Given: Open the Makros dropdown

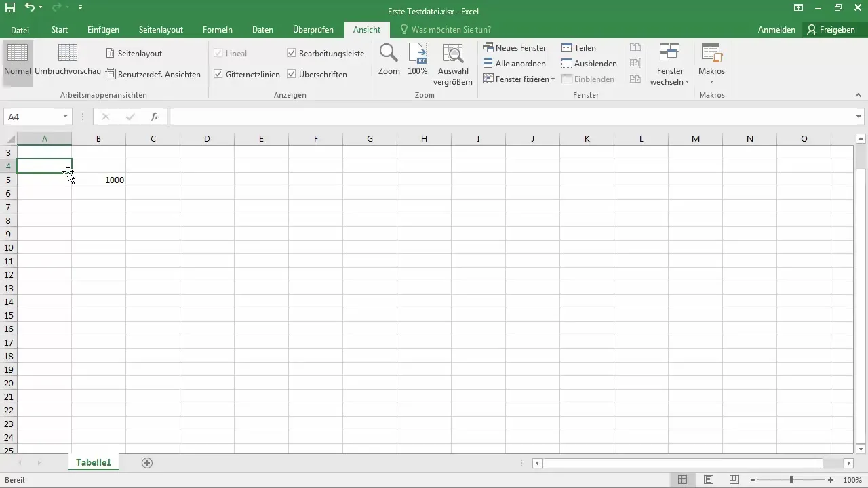Looking at the screenshot, I should click(x=711, y=64).
